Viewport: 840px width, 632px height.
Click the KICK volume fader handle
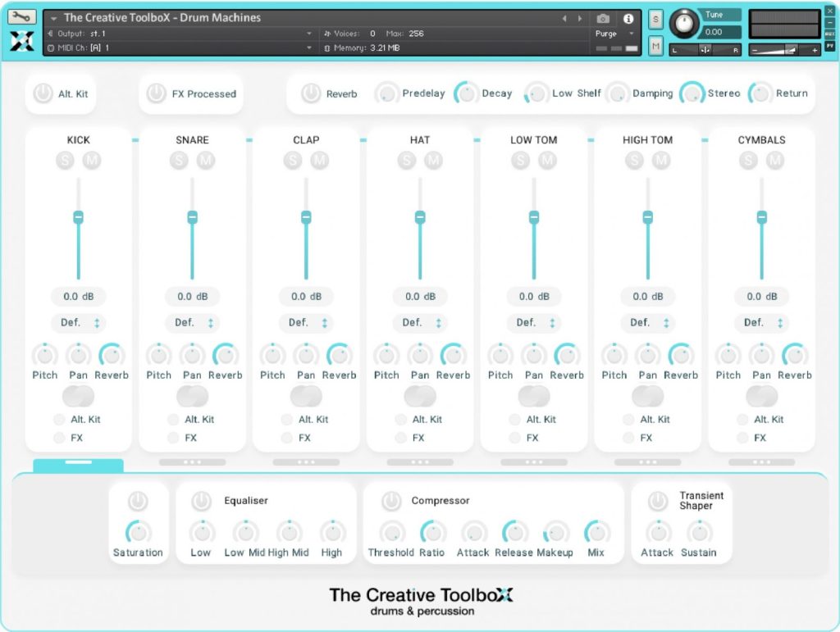(78, 216)
